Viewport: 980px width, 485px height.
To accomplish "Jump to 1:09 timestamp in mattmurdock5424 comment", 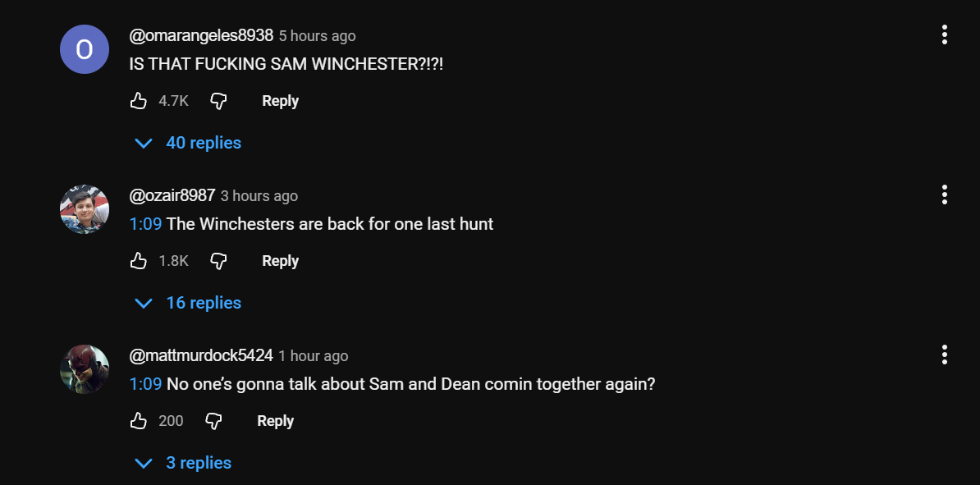I will pos(145,384).
